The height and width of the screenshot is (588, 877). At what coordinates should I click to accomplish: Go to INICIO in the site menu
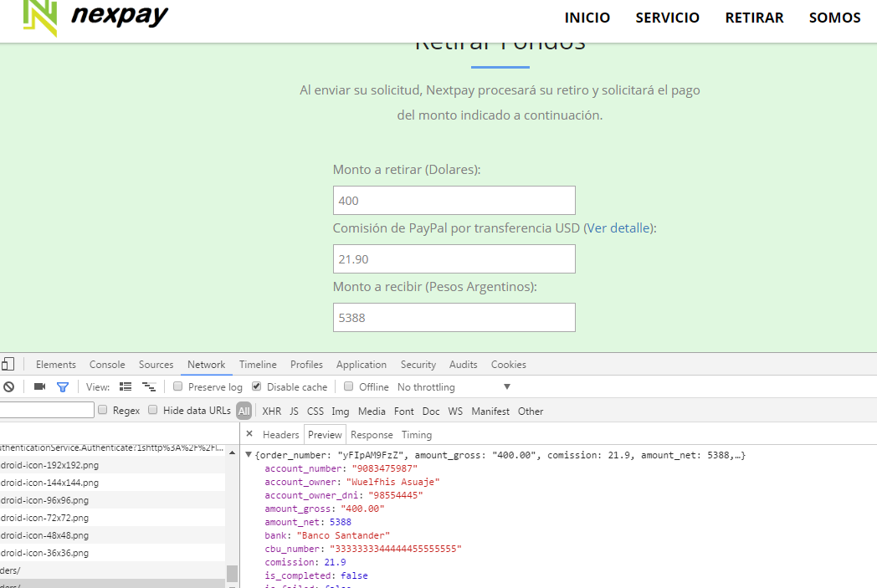coord(587,18)
